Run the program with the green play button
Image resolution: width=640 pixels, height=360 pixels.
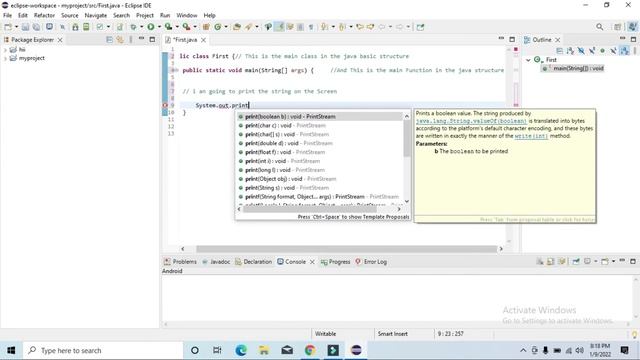[x=151, y=27]
